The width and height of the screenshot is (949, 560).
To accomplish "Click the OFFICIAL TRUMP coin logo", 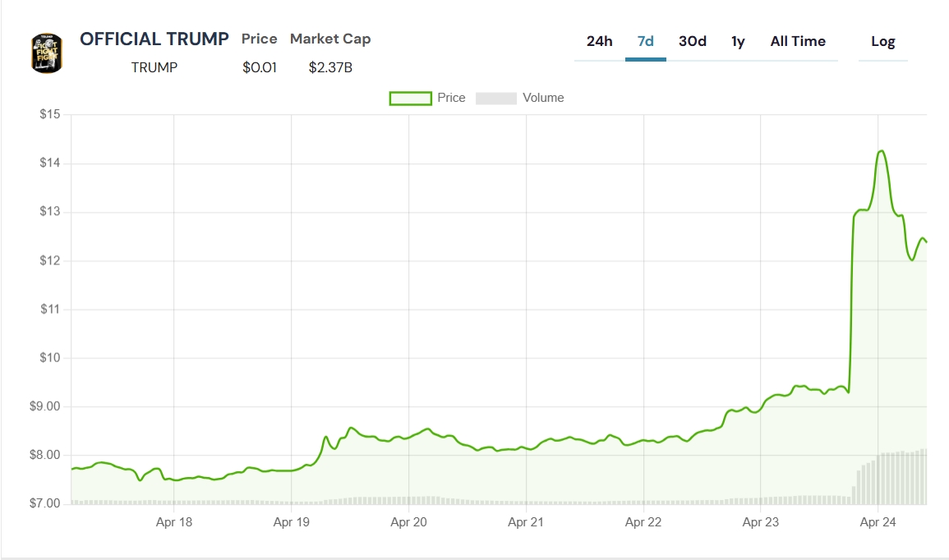I will [x=47, y=53].
